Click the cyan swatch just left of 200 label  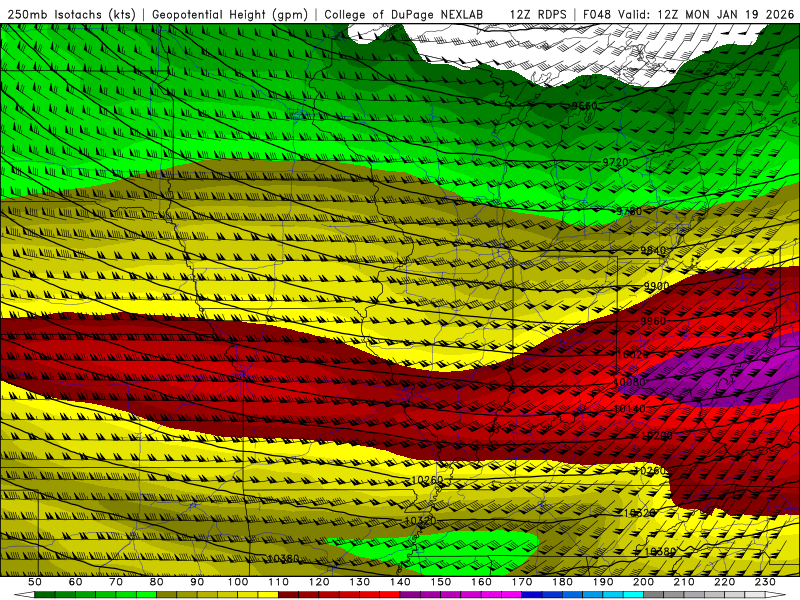[633, 595]
